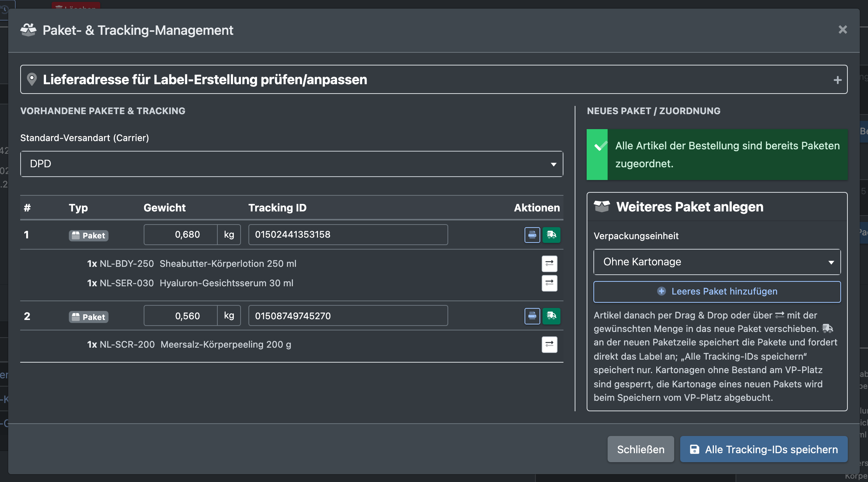The image size is (868, 482).
Task: Click the location pin icon at Lieferadresse
Action: point(32,79)
